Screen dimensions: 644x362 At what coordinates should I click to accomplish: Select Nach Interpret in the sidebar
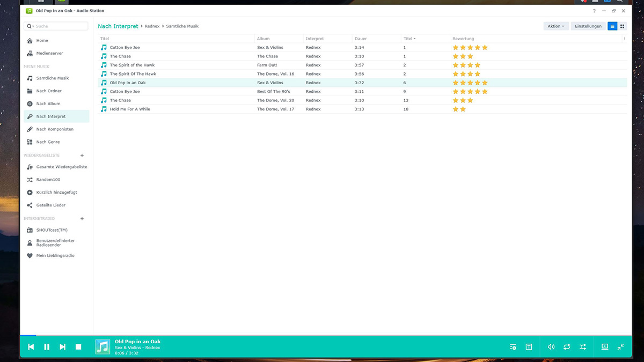(x=56, y=116)
